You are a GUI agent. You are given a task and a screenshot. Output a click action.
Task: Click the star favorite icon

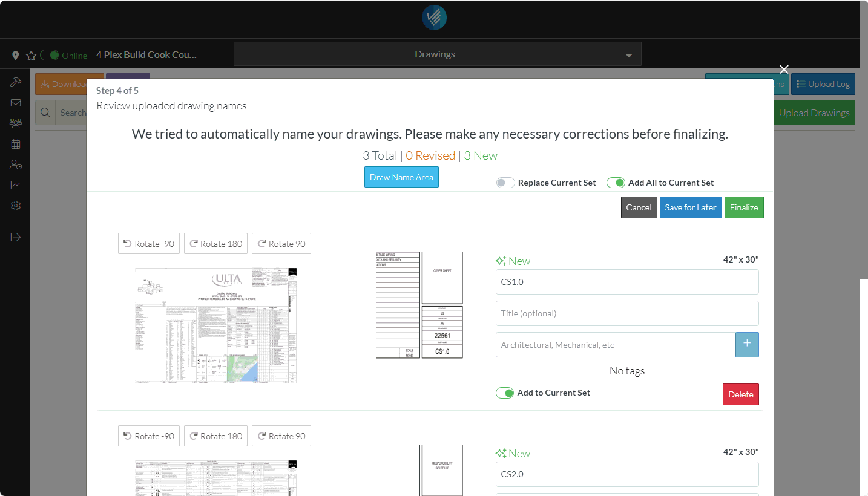[x=31, y=56]
